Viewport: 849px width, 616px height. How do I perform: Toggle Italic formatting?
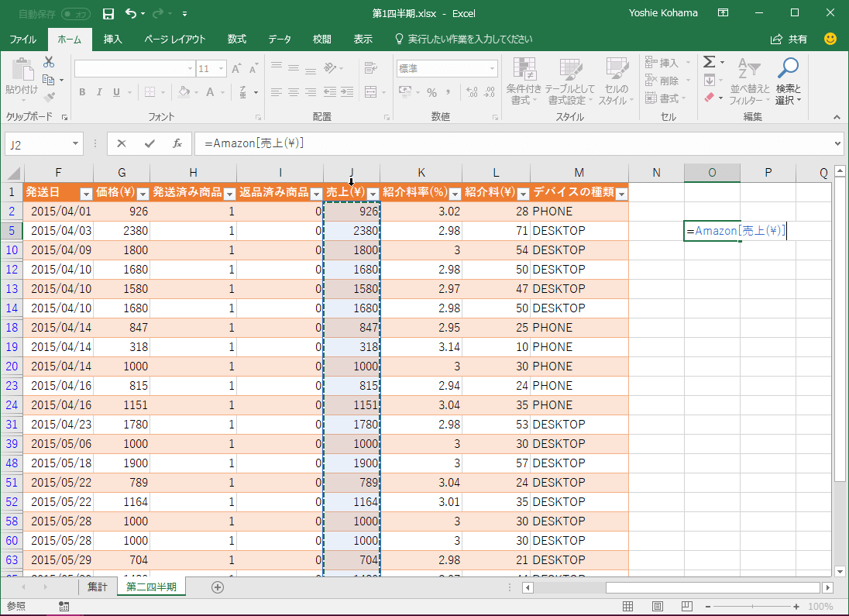[99, 92]
